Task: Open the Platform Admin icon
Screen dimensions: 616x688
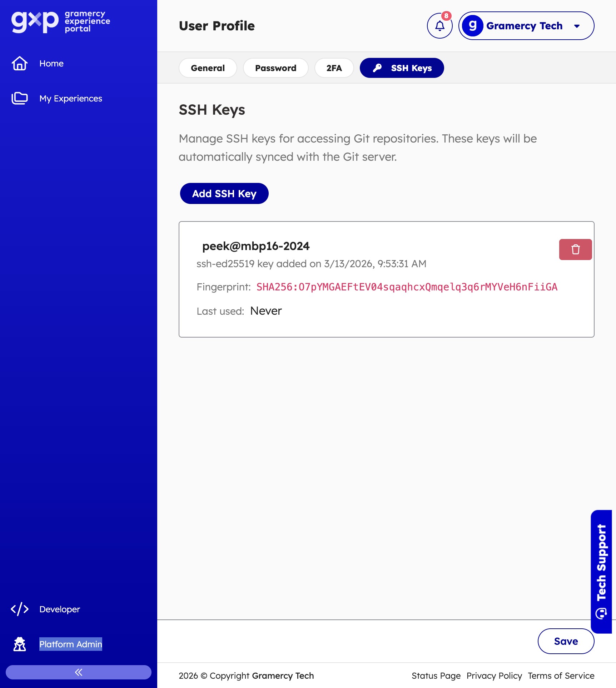Action: tap(20, 644)
